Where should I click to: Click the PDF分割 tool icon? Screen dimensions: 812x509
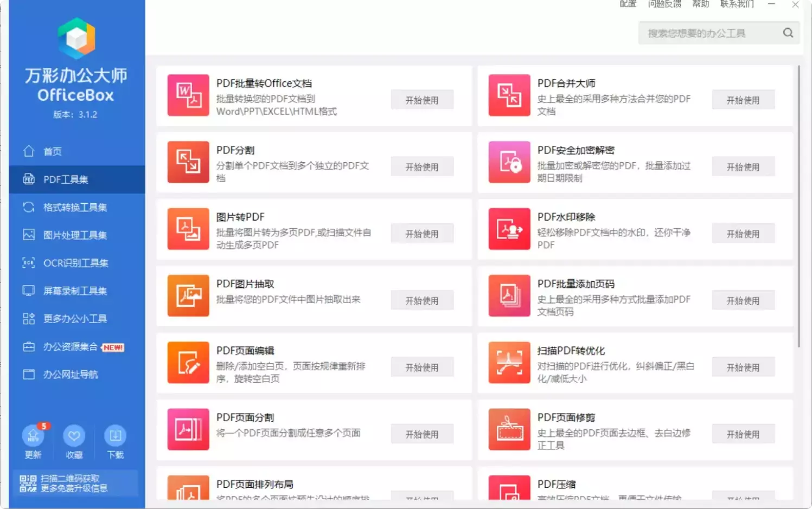tap(188, 162)
